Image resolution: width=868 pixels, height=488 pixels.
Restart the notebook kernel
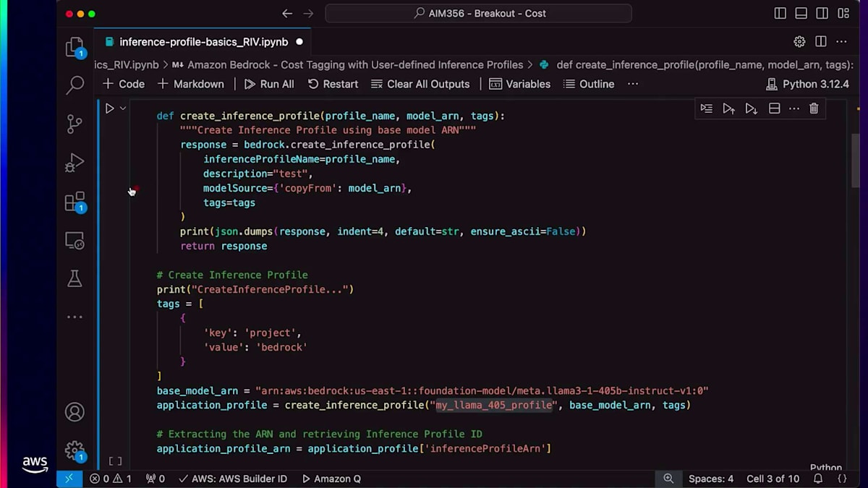[x=333, y=84]
